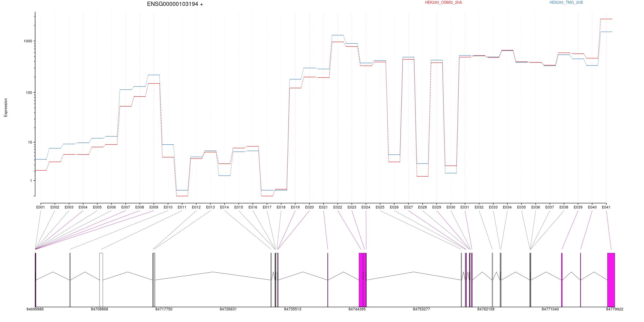
Task: Click exon label E009
Action: tap(154, 207)
